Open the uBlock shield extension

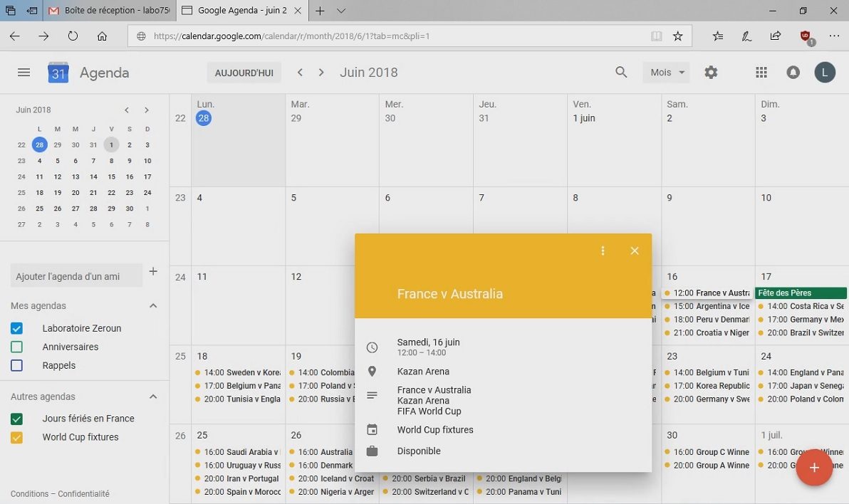tap(806, 37)
